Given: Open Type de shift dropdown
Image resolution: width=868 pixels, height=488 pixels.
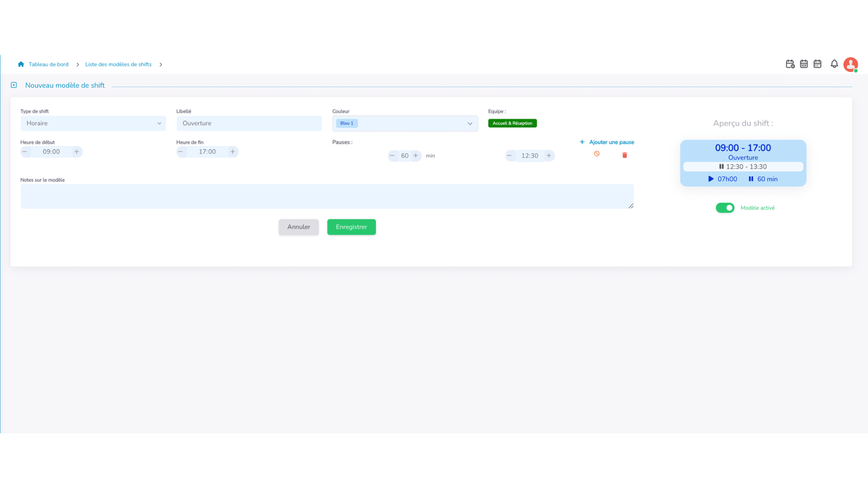Looking at the screenshot, I should (93, 123).
